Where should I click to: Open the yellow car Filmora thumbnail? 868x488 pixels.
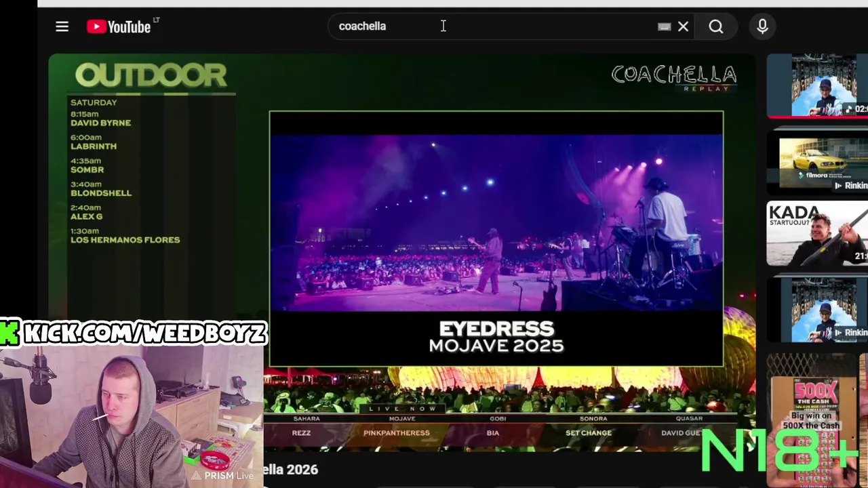817,161
